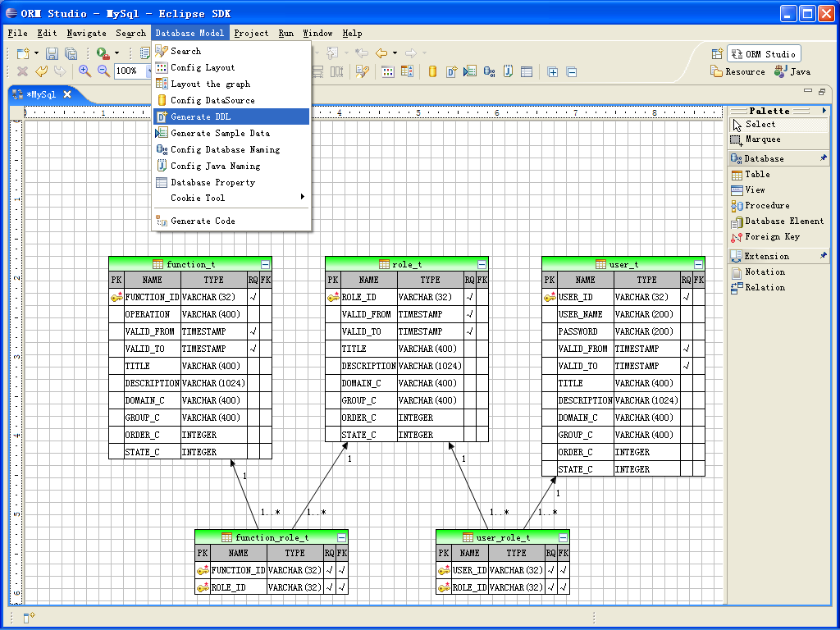The width and height of the screenshot is (840, 630).
Task: Switch to the Resource perspective
Action: 737,71
